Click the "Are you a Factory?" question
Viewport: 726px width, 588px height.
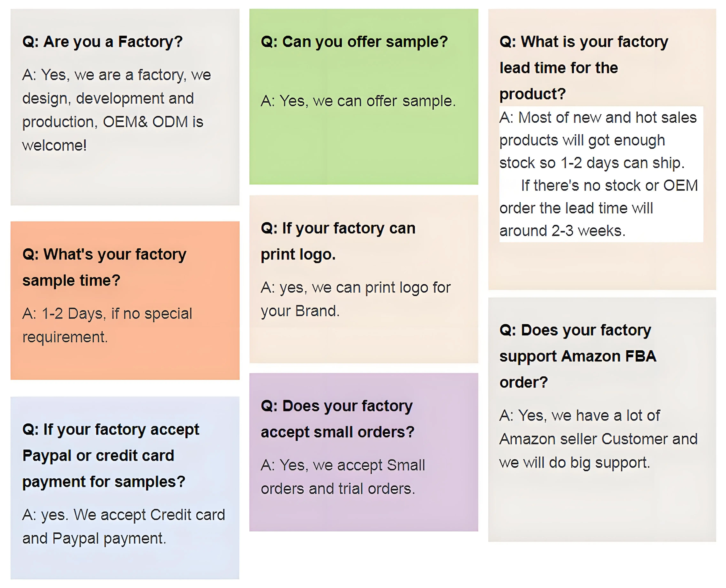tap(102, 42)
